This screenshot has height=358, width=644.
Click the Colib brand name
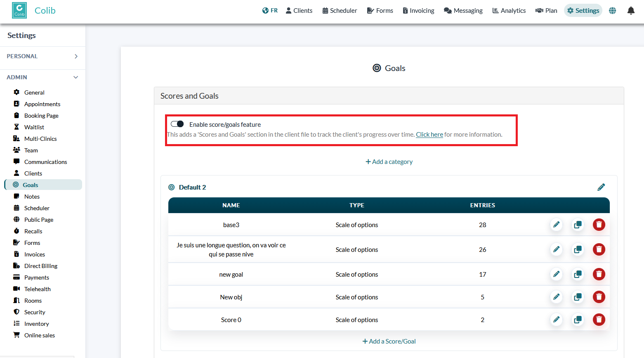point(45,11)
